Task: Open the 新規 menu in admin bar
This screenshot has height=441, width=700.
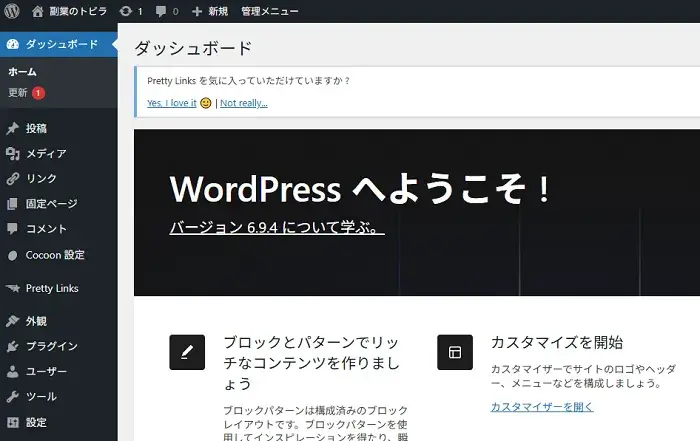Action: pos(218,11)
